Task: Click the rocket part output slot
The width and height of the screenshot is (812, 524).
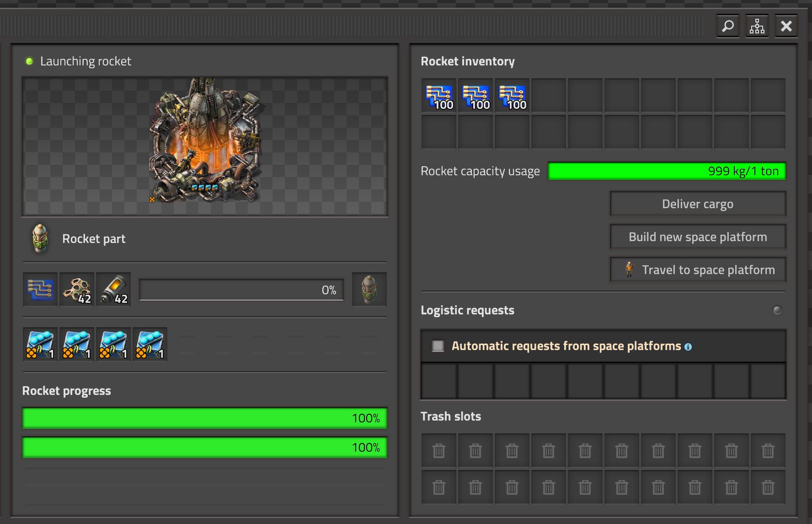Action: click(x=369, y=290)
